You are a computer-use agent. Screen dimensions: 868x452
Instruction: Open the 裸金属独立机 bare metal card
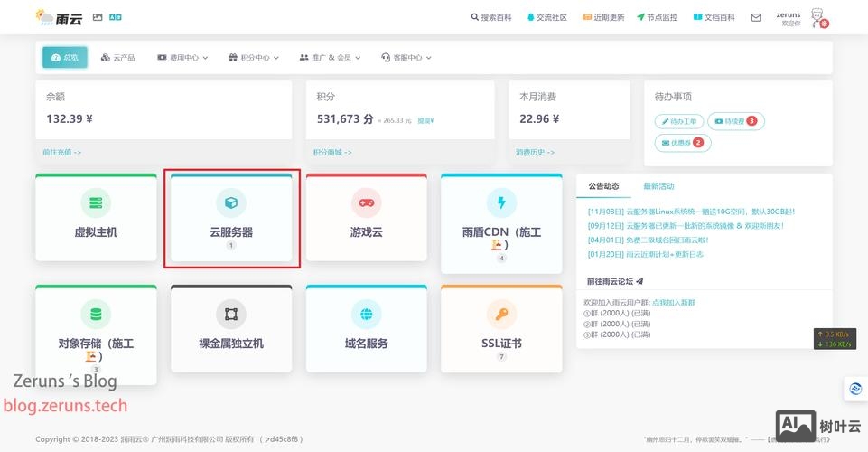[231, 328]
